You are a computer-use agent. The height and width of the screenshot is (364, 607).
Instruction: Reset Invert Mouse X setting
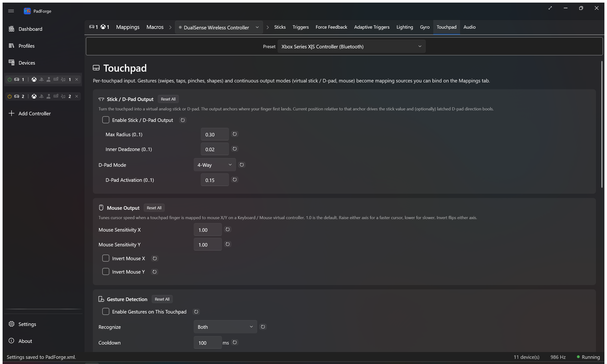(155, 259)
